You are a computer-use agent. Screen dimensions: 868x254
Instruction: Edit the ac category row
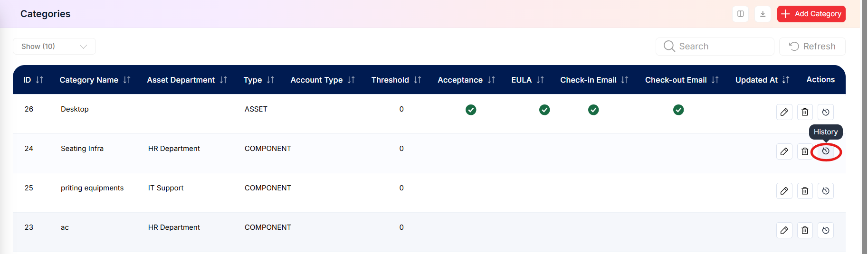pos(784,230)
